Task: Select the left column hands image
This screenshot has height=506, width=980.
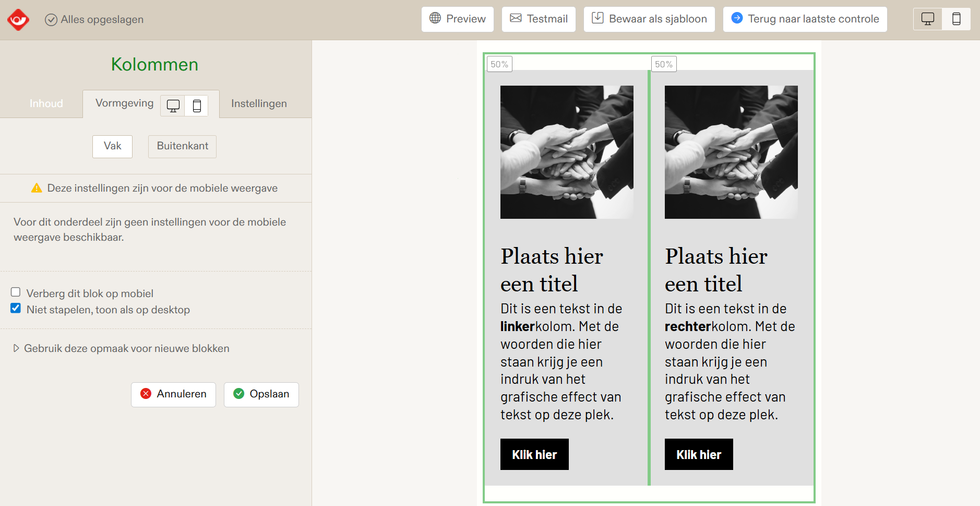Action: (x=567, y=152)
